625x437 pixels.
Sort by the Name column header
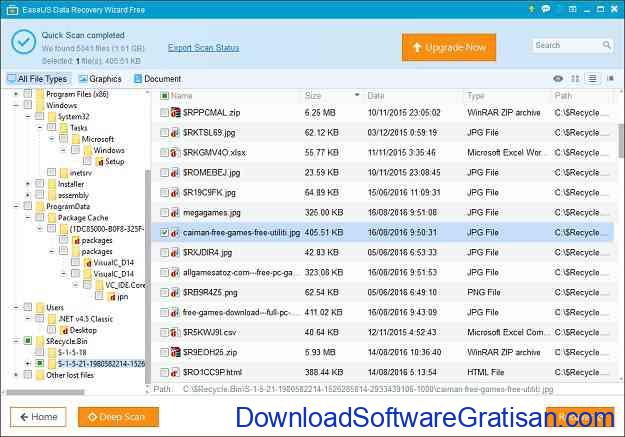point(181,96)
